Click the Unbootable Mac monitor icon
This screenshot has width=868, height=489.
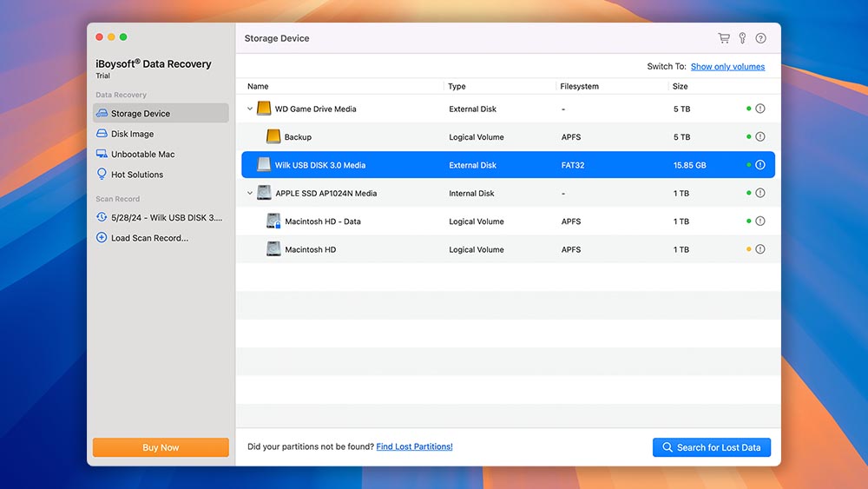pyautogui.click(x=102, y=154)
